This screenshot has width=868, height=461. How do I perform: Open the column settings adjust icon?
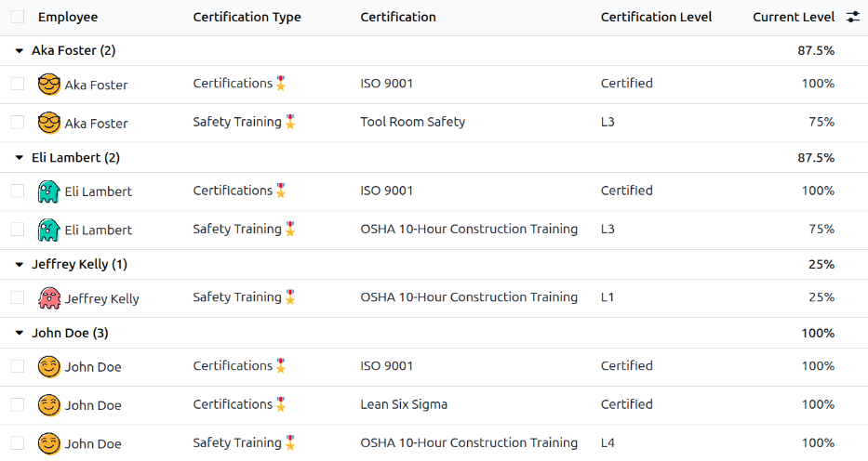[x=852, y=17]
